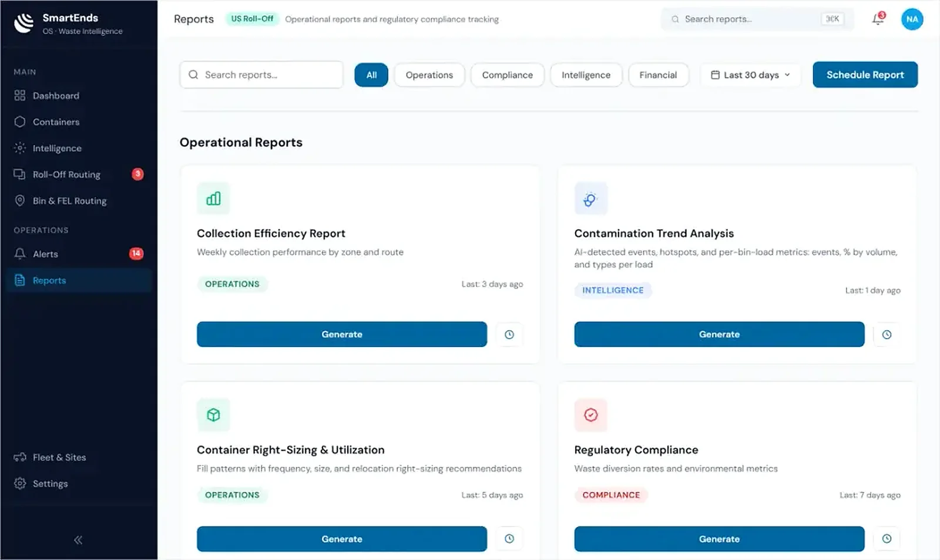Click the 'Operational Reports' heading
The image size is (940, 560).
point(241,143)
